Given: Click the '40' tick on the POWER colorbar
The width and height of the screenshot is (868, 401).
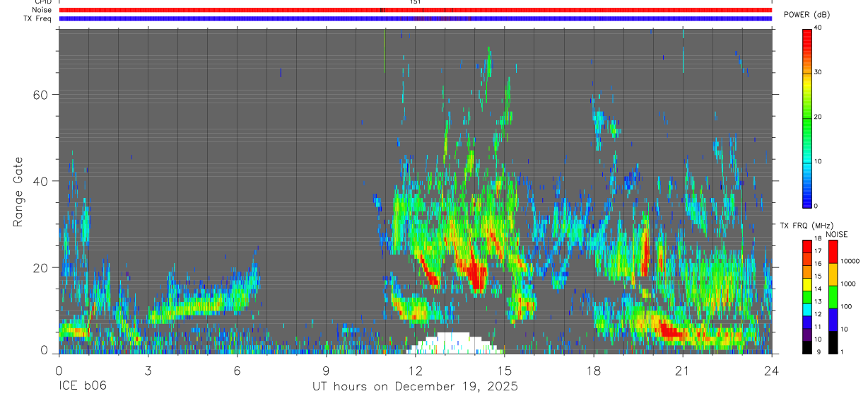Looking at the screenshot, I should coord(819,28).
